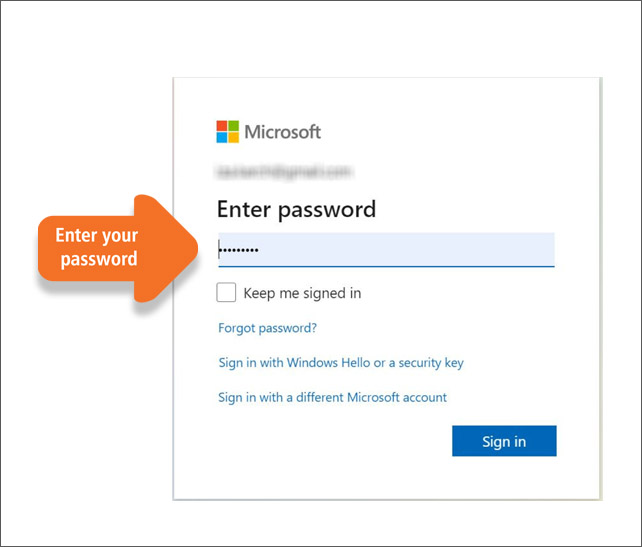
Task: Click the blue Sign in button
Action: pyautogui.click(x=504, y=441)
